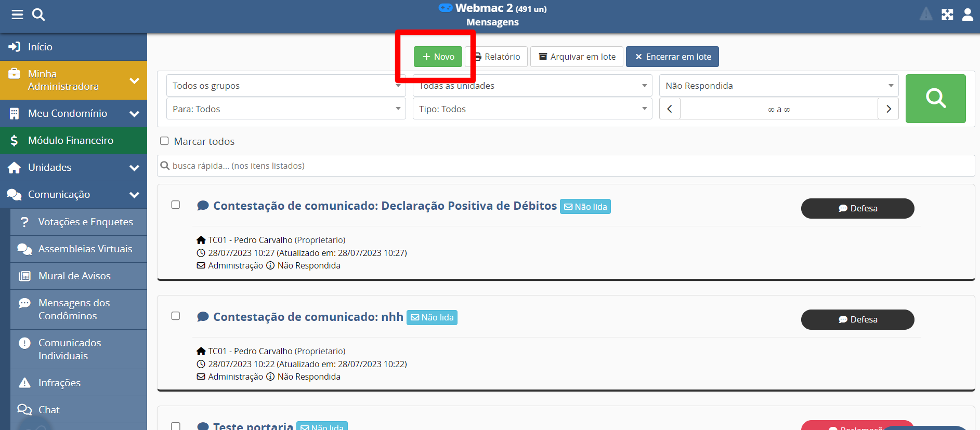Click the warning triangle alert icon
Screen dimensions: 980x430
[x=926, y=14]
